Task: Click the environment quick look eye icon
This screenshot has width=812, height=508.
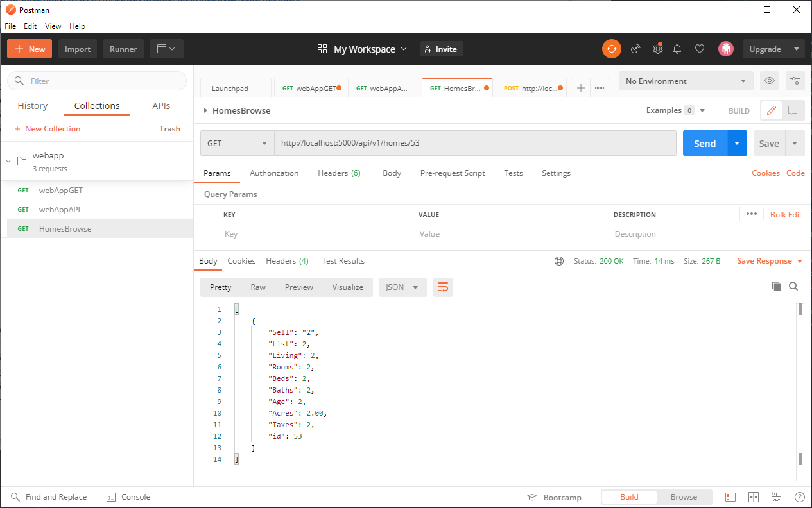Action: tap(769, 81)
